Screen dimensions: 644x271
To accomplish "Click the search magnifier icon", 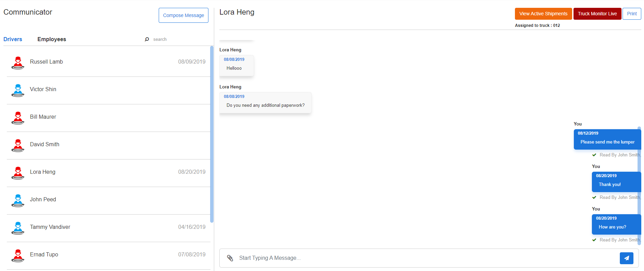I will tap(147, 39).
